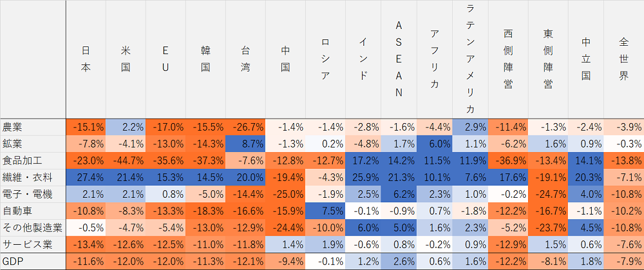Click the 20.3% cell in 中立国 column
This screenshot has height=270, width=644.
[x=586, y=177]
